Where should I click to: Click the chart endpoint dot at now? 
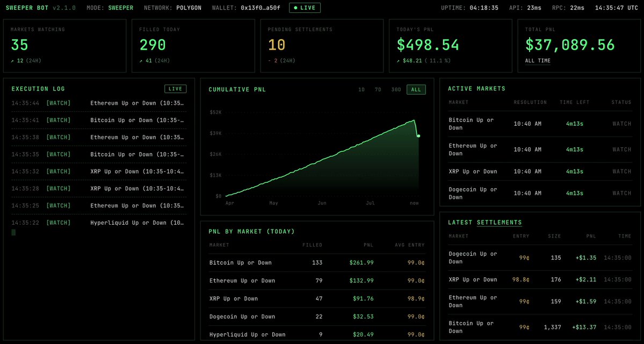418,136
